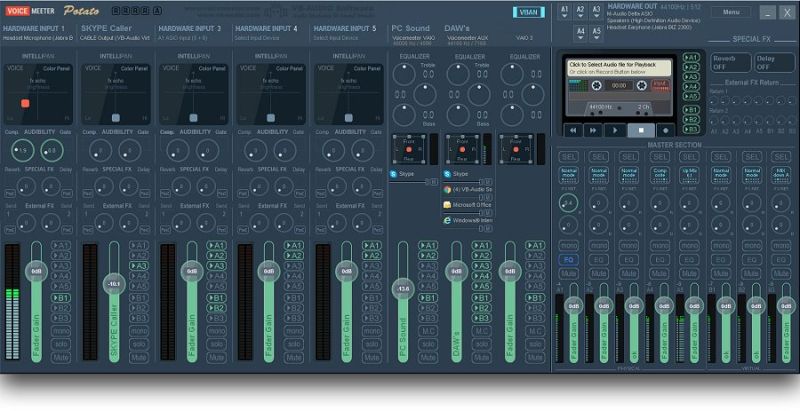Open the A5 hardware output device dropdown
Screen dimensions: 800x411
(596, 32)
